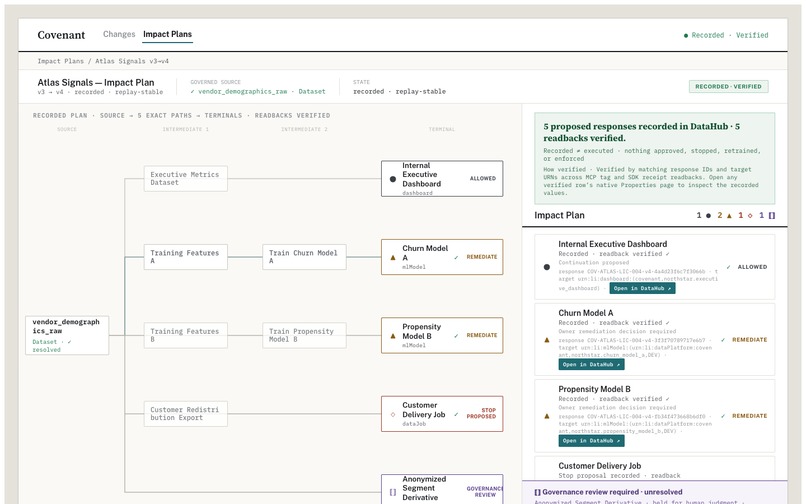Click ALLOWED status in Internal Executive Dashboard card
Screen dimensions: 806x504
click(752, 267)
